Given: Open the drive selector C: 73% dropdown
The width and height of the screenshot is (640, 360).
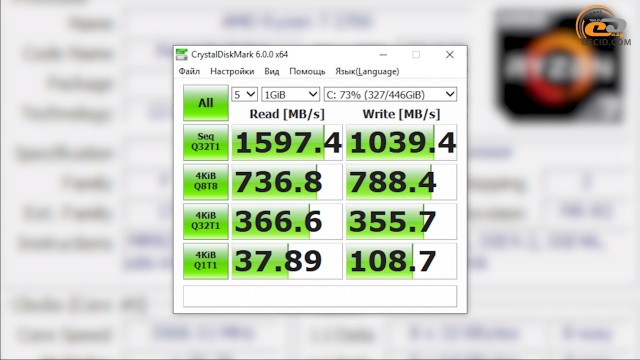Looking at the screenshot, I should tap(390, 95).
